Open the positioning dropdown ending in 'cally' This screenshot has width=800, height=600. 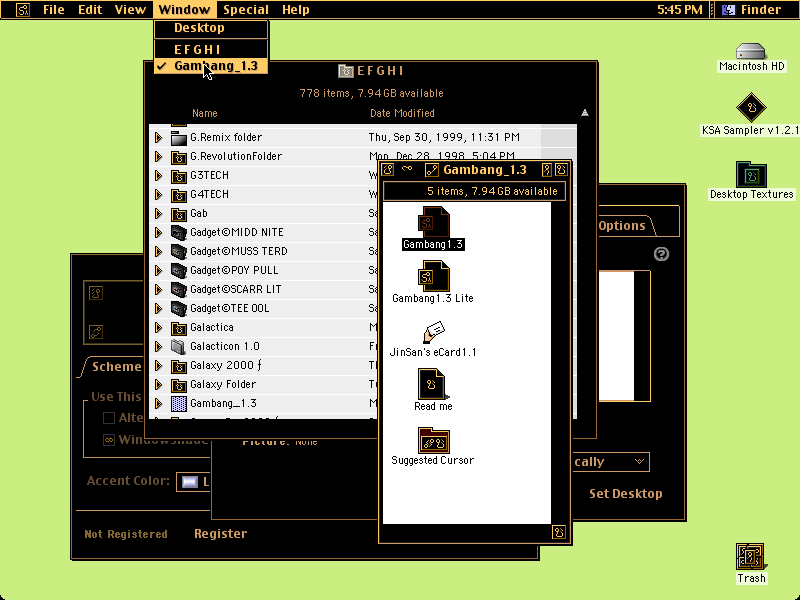(611, 462)
